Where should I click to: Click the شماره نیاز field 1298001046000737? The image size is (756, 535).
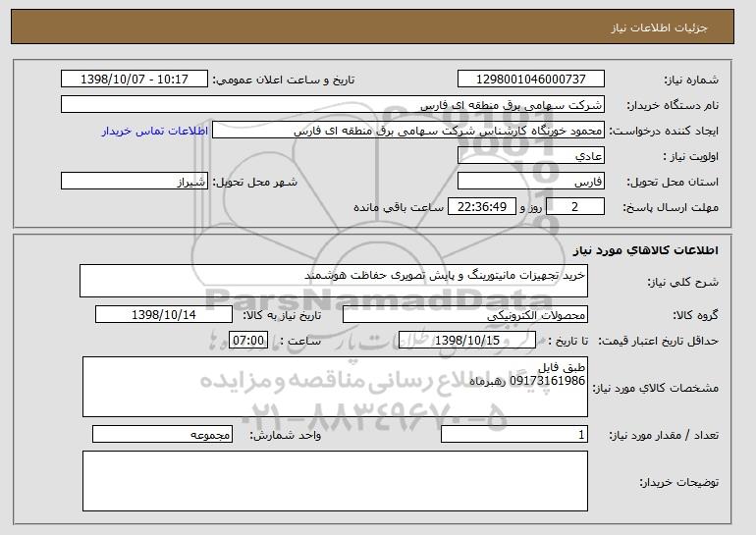(531, 80)
